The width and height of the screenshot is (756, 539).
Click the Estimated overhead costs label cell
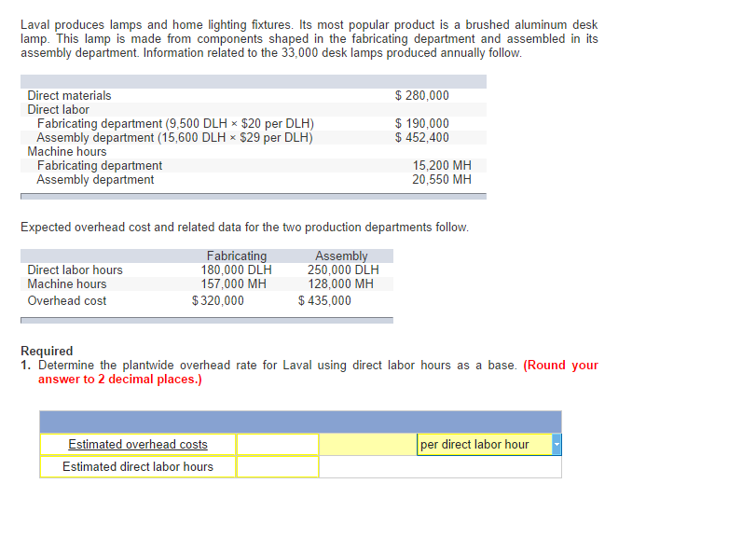138,444
